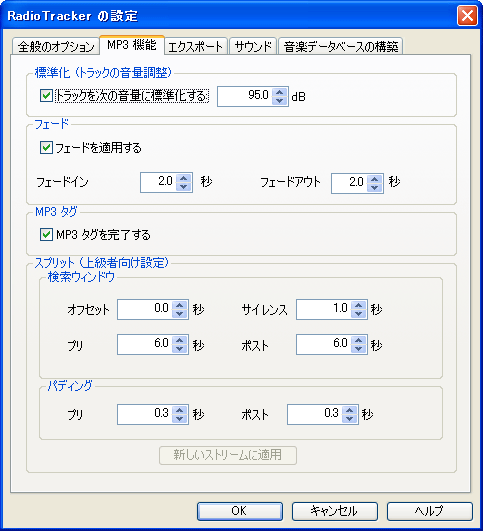
Task: Open the サウンド tab
Action: click(x=253, y=46)
